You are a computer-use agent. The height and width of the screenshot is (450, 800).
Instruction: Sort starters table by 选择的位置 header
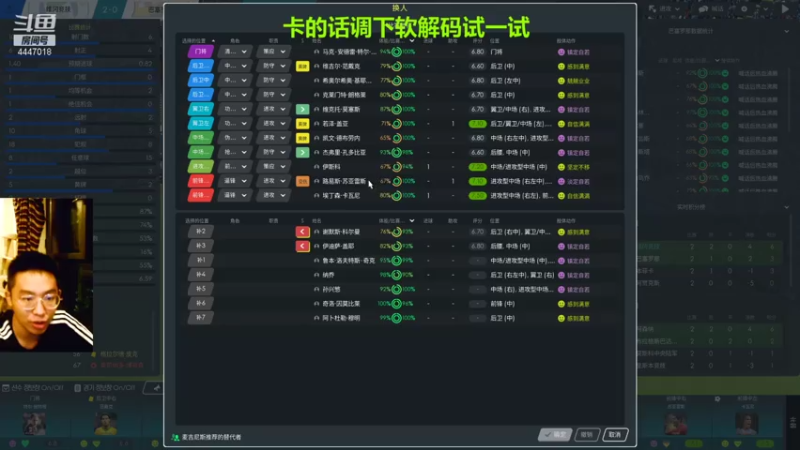tap(195, 41)
